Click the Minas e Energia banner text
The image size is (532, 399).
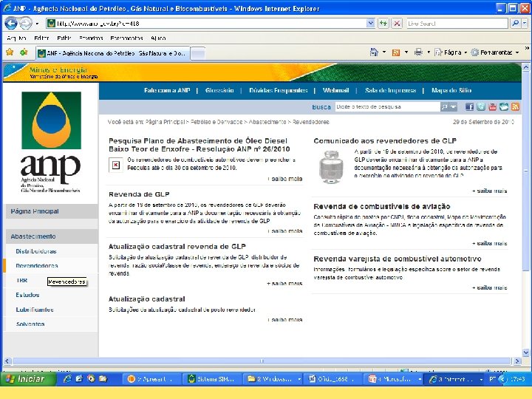click(58, 70)
